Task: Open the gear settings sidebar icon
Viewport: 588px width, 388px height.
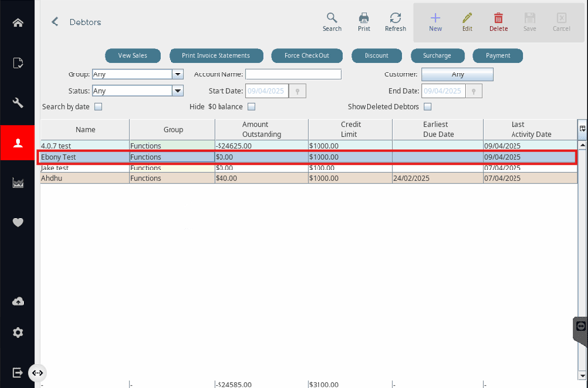Action: (18, 332)
